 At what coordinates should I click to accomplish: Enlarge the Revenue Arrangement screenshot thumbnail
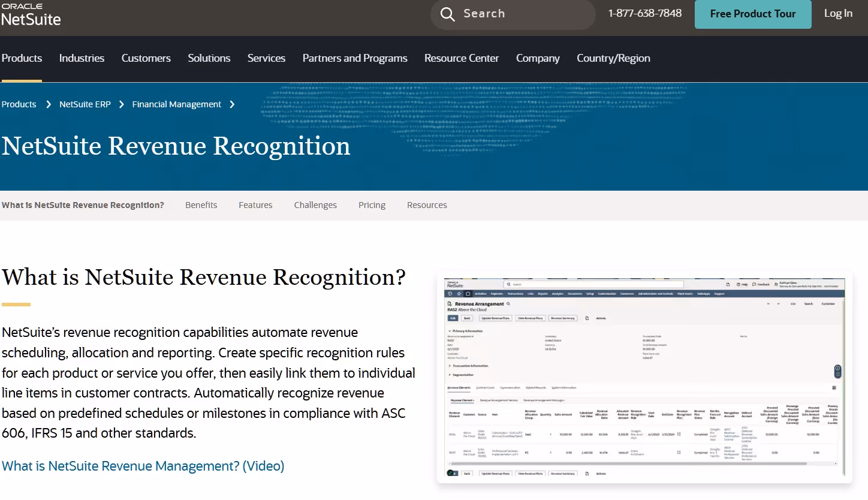[644, 377]
